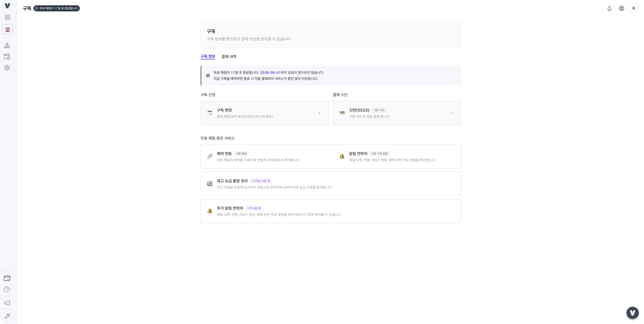Click the 예약 연동 title
The image size is (644, 324).
pos(224,153)
